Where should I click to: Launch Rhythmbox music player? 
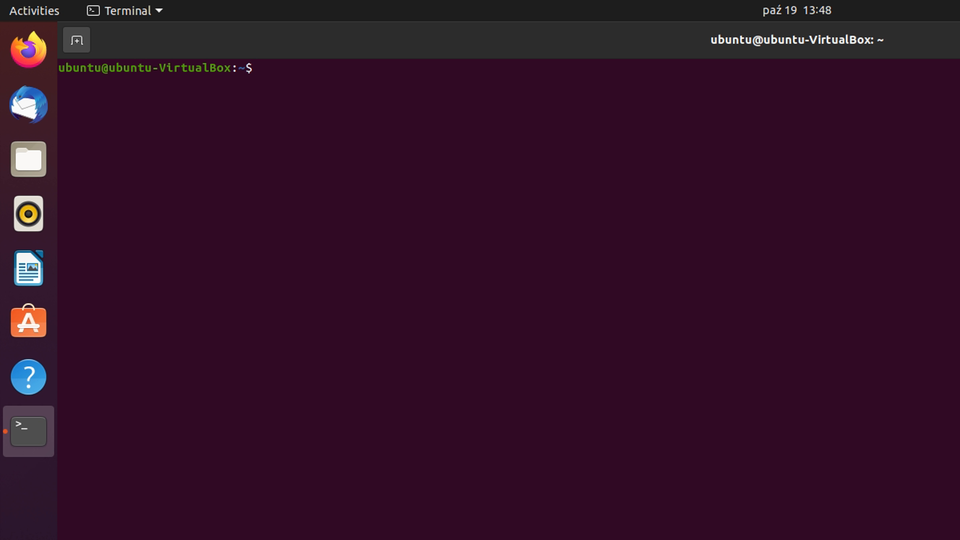(x=29, y=214)
